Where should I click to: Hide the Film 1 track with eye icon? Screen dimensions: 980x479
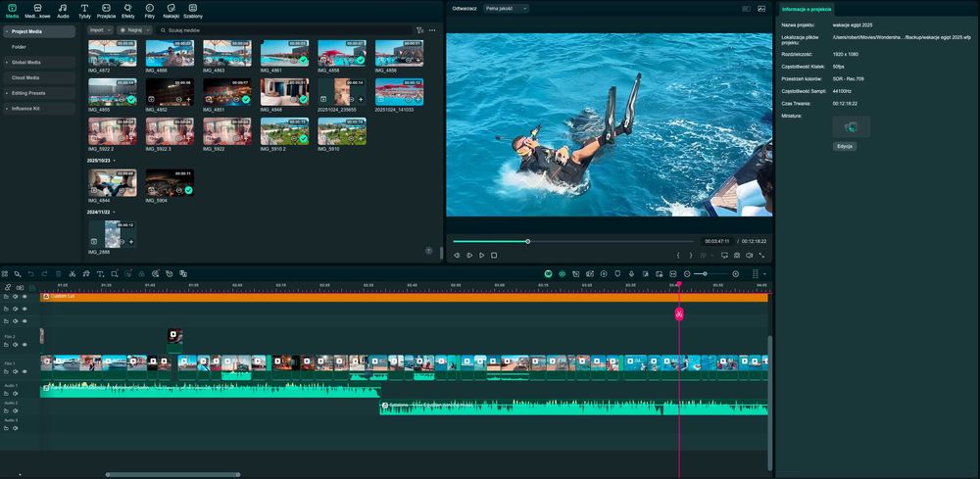point(25,371)
